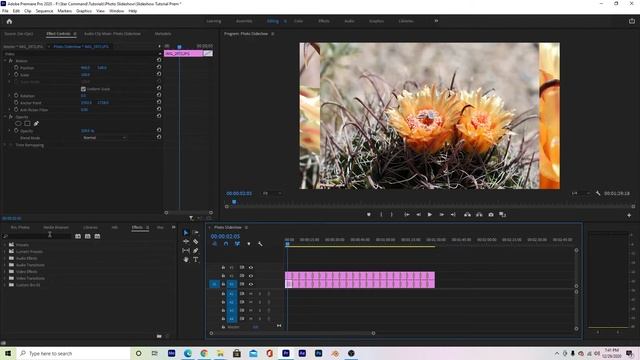Export frame with camera icon
This screenshot has width=640, height=360.
(491, 214)
